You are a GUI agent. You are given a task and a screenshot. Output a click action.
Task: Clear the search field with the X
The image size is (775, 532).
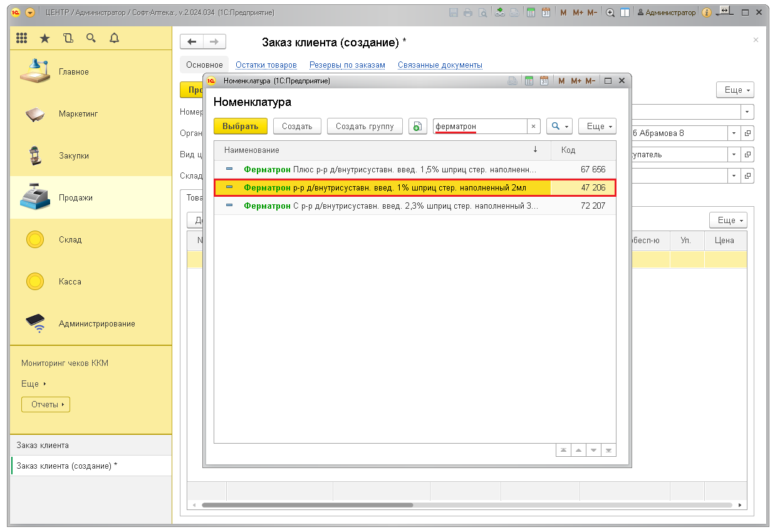[533, 126]
